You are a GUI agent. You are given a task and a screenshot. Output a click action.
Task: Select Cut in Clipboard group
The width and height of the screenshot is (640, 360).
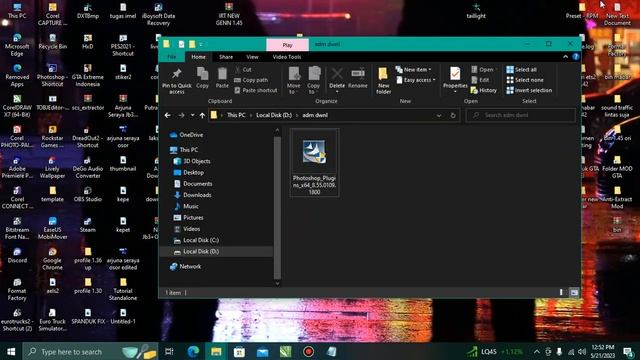tap(243, 70)
